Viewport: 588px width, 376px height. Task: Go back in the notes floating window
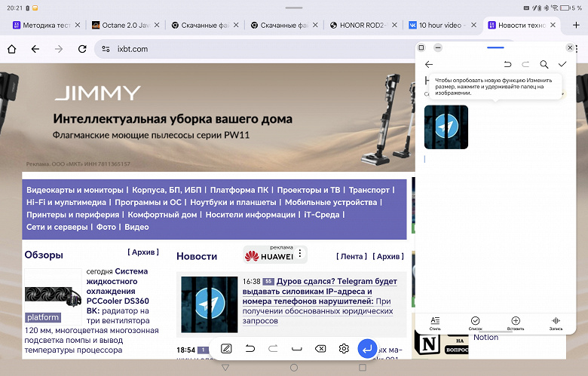(429, 65)
